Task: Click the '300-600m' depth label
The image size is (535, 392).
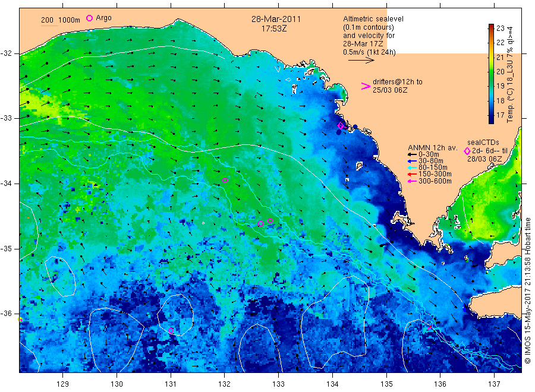Action: (x=435, y=181)
